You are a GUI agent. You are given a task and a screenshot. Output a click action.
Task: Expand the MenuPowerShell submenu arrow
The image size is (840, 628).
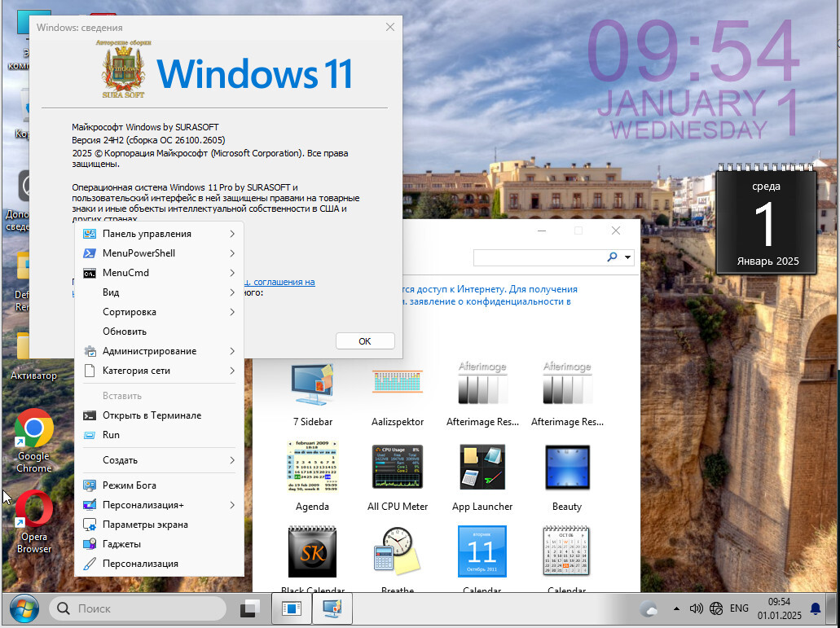tap(232, 253)
